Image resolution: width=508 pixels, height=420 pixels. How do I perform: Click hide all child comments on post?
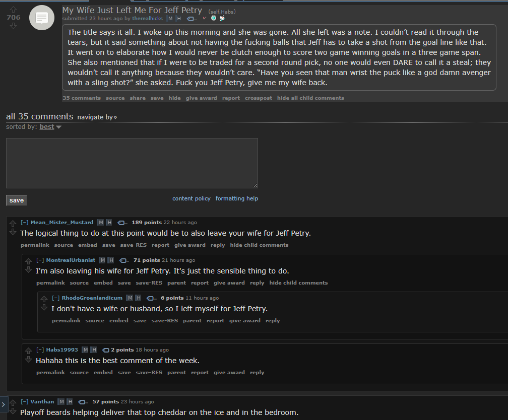click(x=310, y=98)
